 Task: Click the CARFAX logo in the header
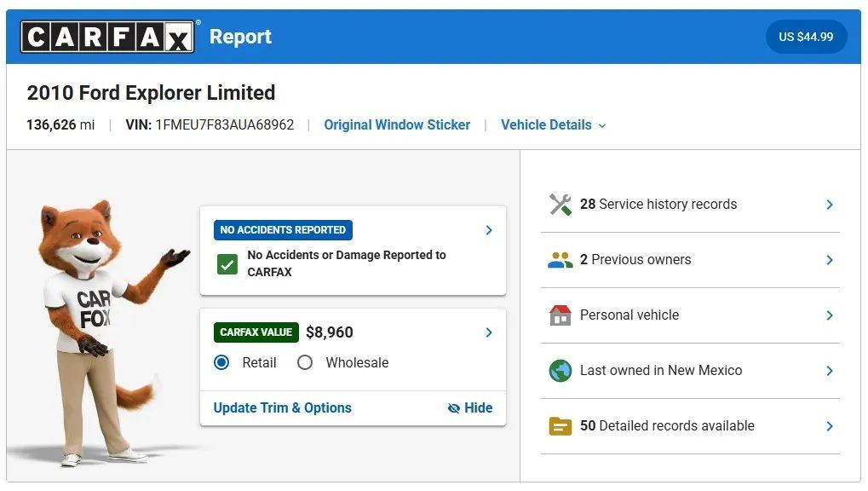pyautogui.click(x=108, y=37)
